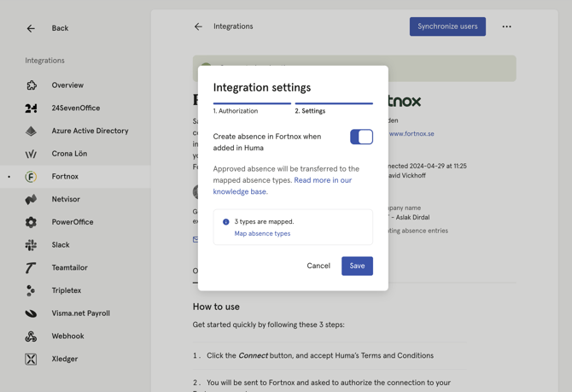572x392 pixels.
Task: Click the Integrations section label in sidebar
Action: coord(44,61)
